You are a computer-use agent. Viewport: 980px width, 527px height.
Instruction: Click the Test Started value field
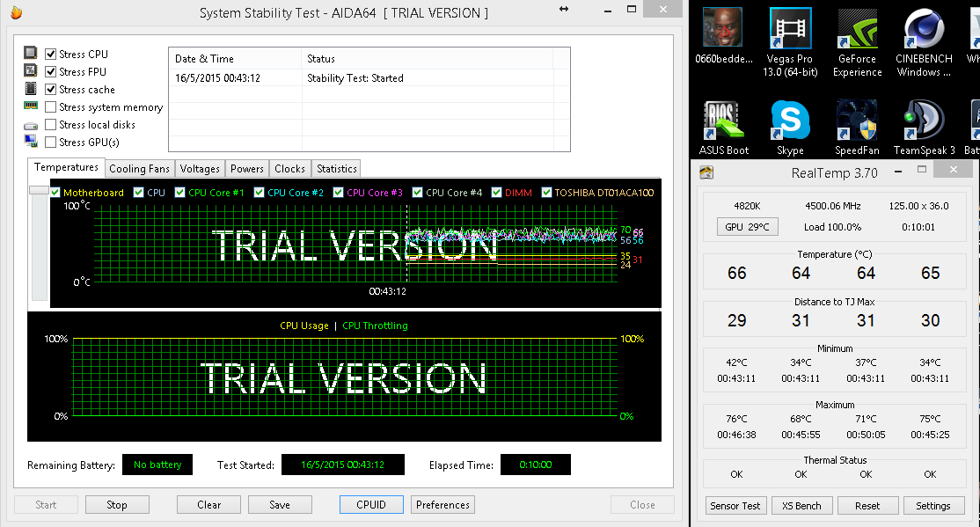pos(342,465)
